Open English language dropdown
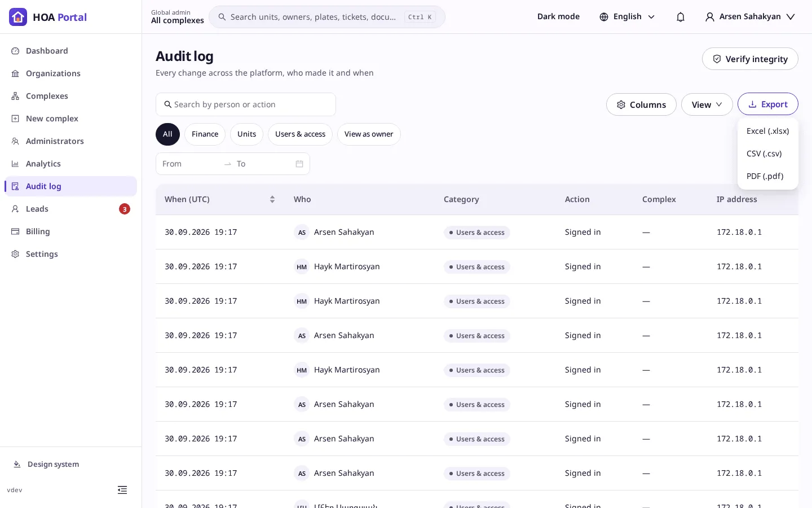The image size is (812, 508). (x=627, y=16)
